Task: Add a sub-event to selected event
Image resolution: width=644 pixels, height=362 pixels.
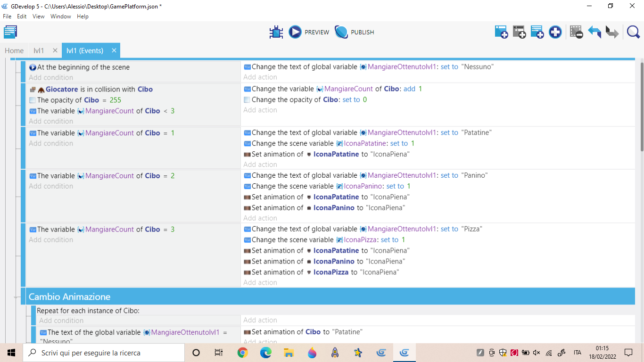Action: point(519,32)
